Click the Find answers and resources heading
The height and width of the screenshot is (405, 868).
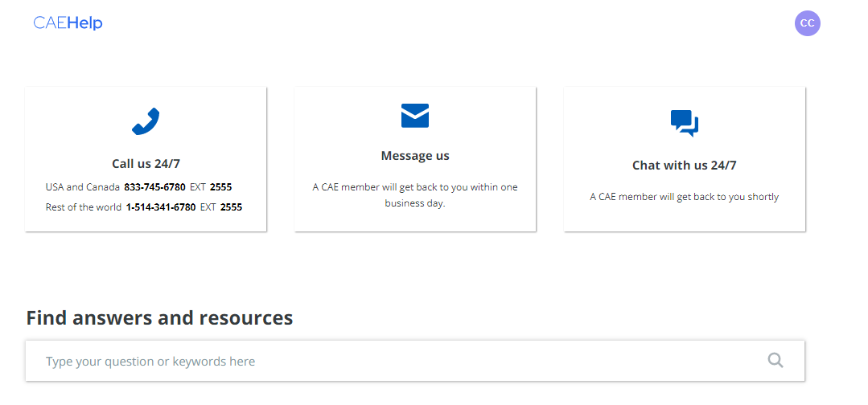(x=159, y=318)
